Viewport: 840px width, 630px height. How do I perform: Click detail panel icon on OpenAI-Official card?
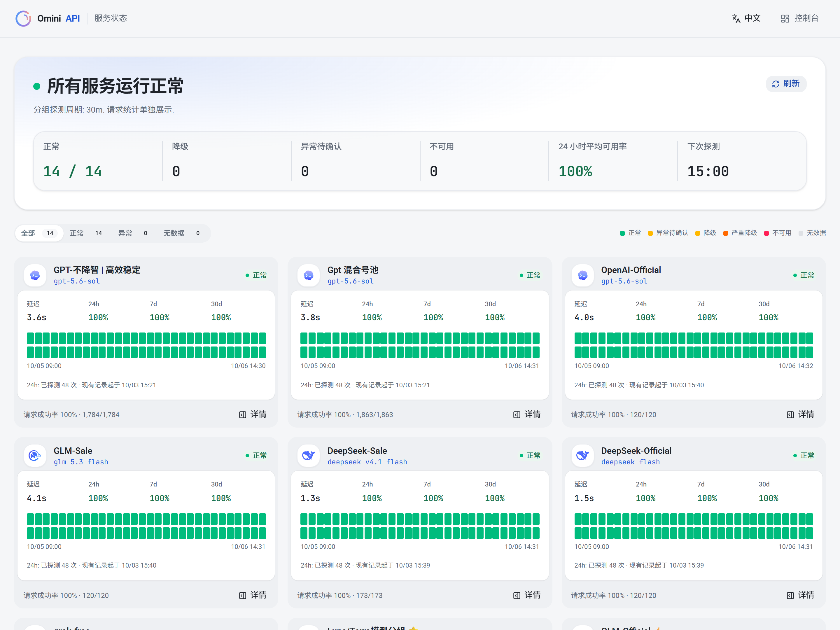click(790, 415)
